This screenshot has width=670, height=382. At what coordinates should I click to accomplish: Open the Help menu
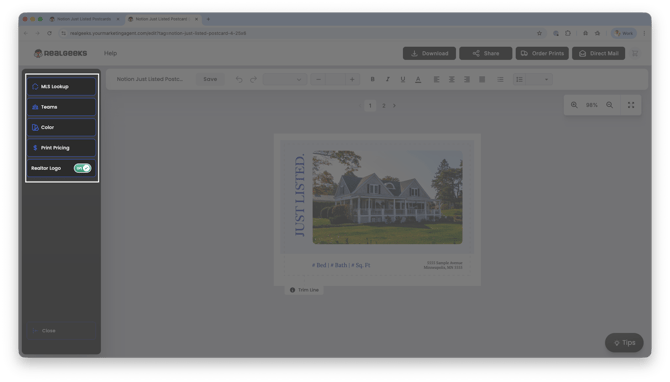[110, 53]
